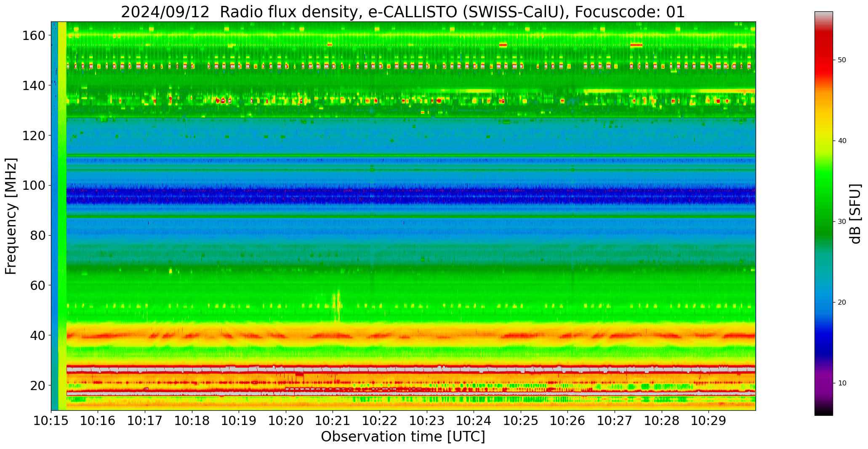Viewport: 868px width, 449px height.
Task: Click the 140 frequency tick label
Action: point(34,86)
